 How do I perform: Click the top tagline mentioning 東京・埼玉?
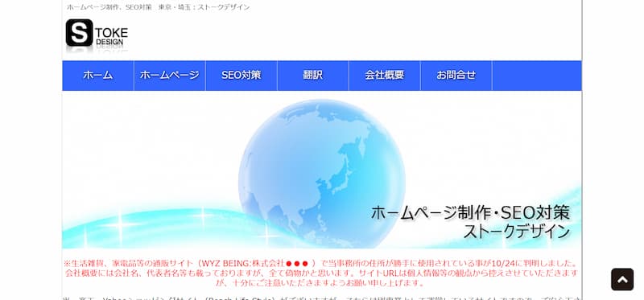click(x=158, y=7)
